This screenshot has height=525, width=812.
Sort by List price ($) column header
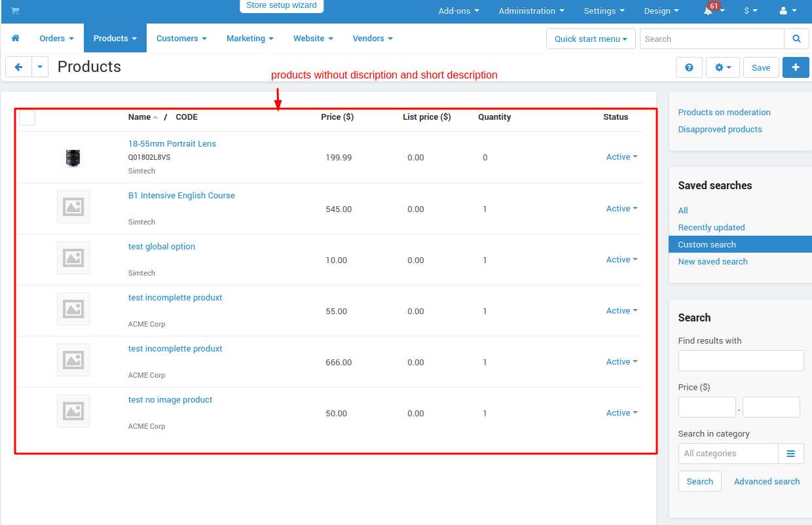(427, 117)
